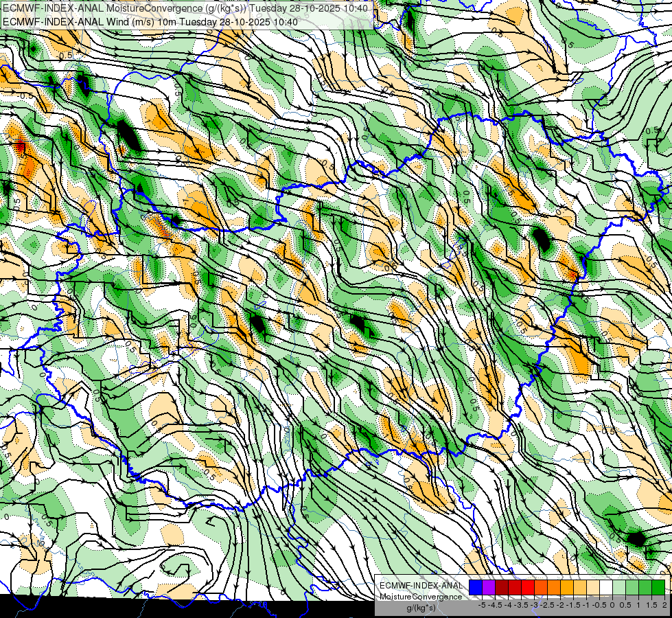The height and width of the screenshot is (618, 672).
Task: Click the legend tick label 1.5
Action: (x=651, y=605)
